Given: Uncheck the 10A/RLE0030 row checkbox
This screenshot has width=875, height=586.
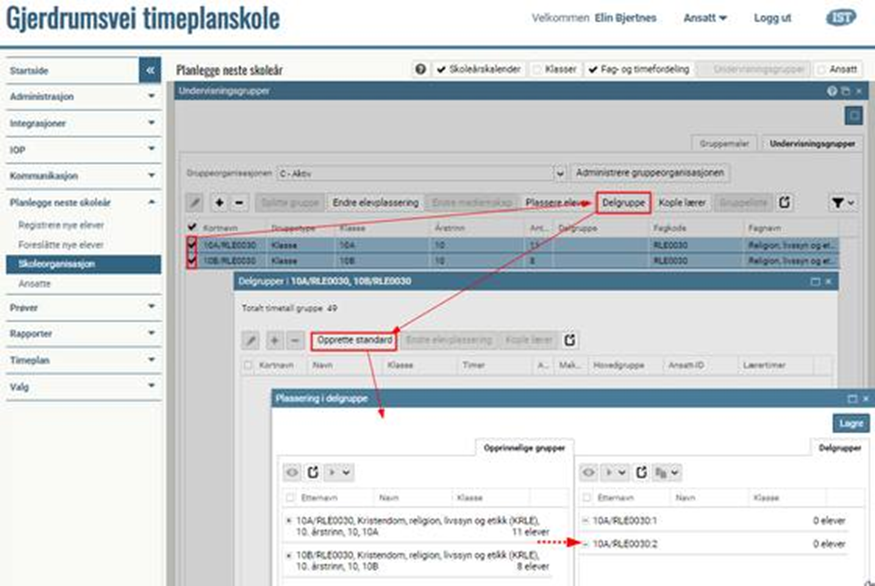Looking at the screenshot, I should point(192,243).
